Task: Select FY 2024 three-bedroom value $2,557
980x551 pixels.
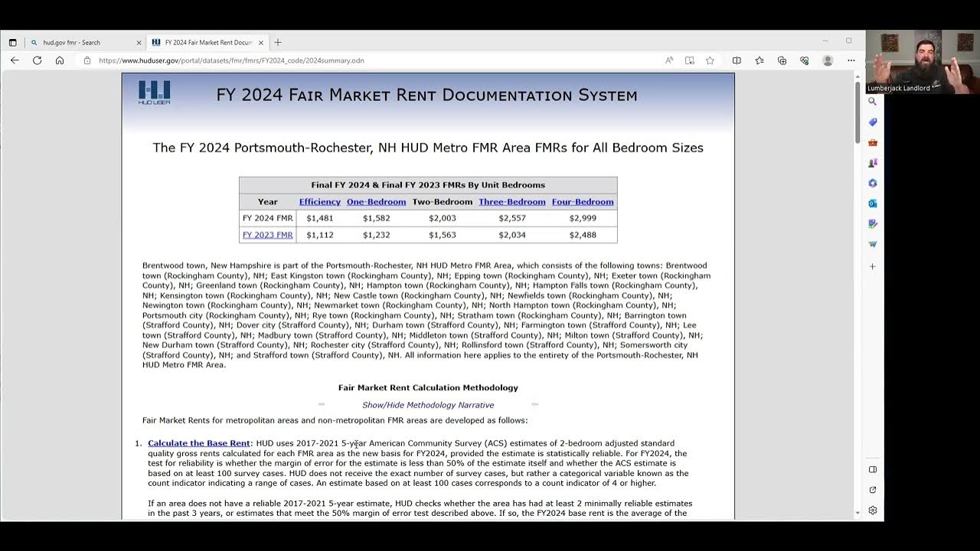Action: pyautogui.click(x=512, y=218)
